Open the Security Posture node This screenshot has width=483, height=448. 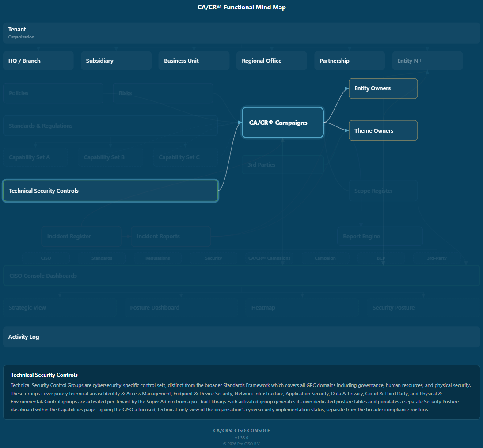(423, 308)
